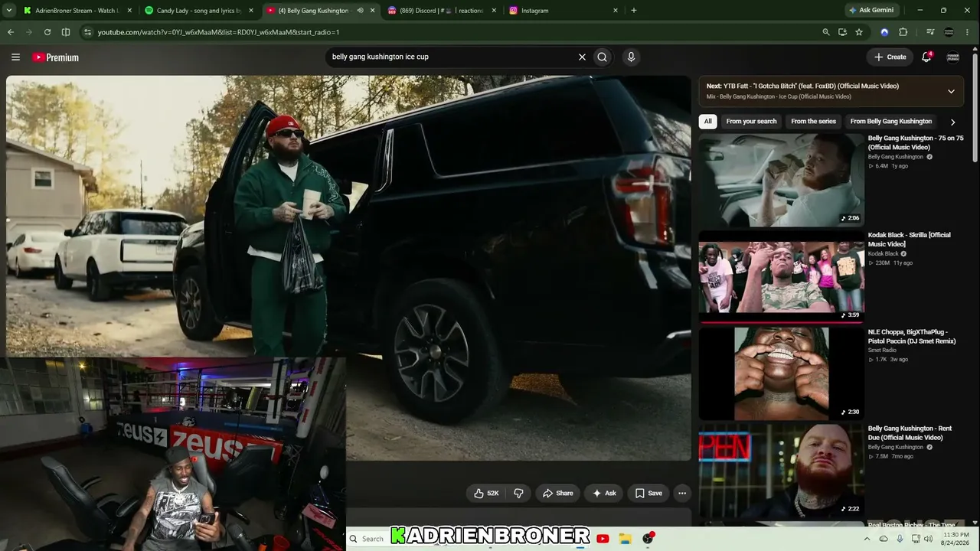
Task: Expand the Next mix playlist panel
Action: (x=951, y=91)
